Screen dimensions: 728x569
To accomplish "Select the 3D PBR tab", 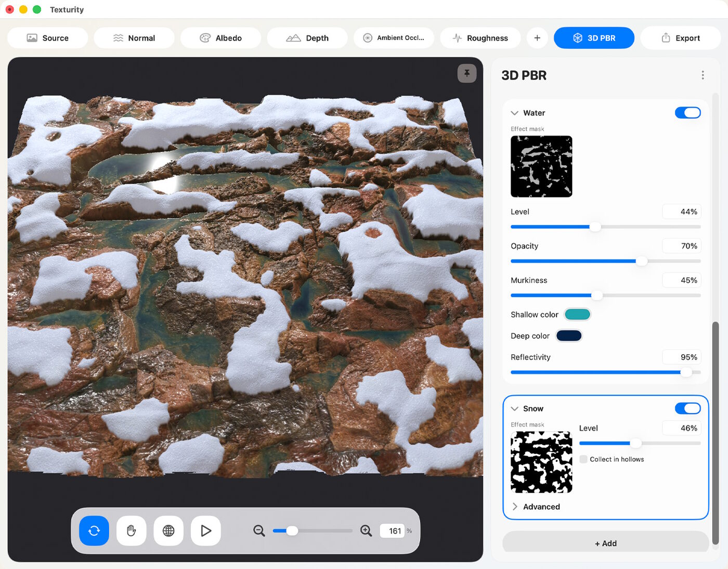I will pos(594,38).
